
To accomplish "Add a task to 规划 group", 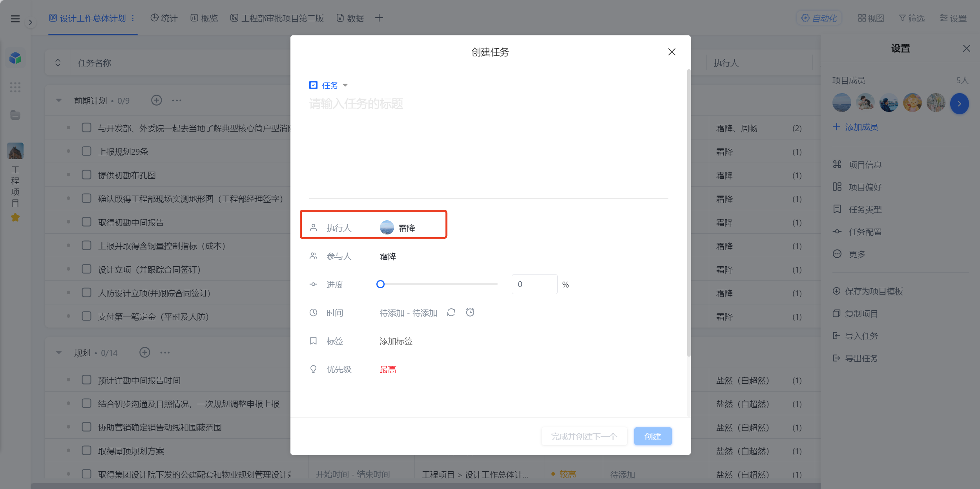I will [x=145, y=353].
